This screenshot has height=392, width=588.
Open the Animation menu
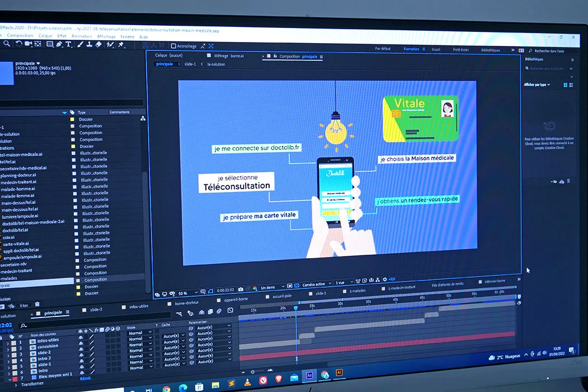tap(81, 36)
